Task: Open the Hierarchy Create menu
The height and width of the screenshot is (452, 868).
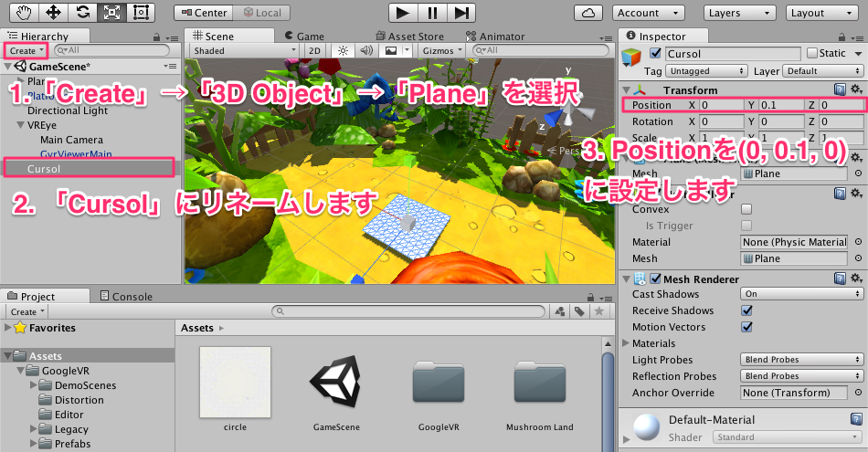Action: (26, 51)
